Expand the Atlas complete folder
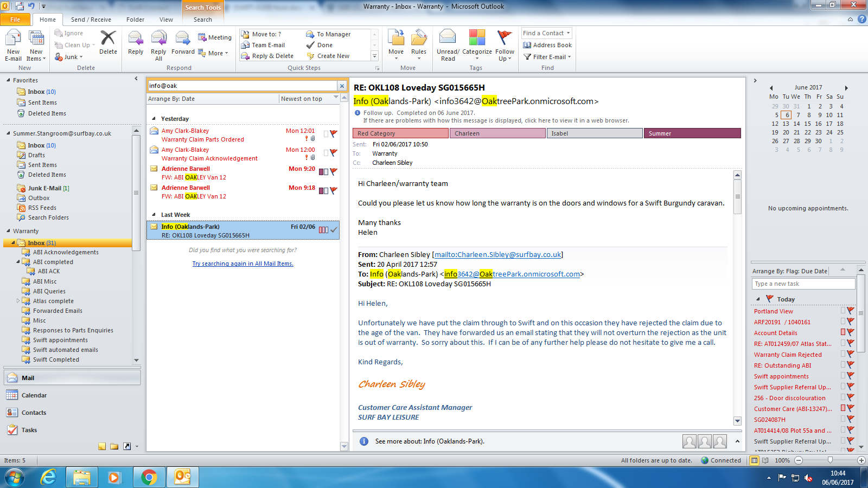 [x=18, y=301]
